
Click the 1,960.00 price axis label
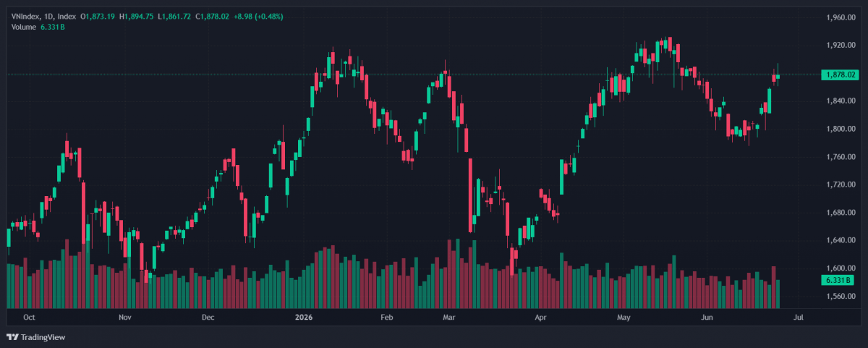coord(840,17)
